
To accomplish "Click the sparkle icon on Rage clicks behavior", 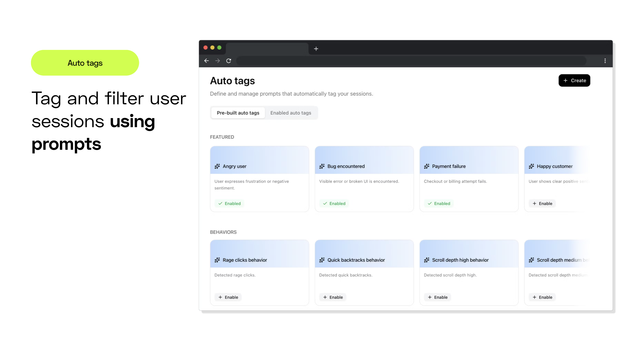I will tap(217, 260).
